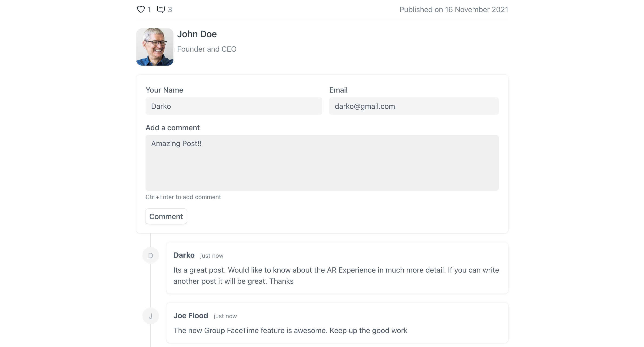644x347 pixels.
Task: Focus the Email input field
Action: pos(414,106)
